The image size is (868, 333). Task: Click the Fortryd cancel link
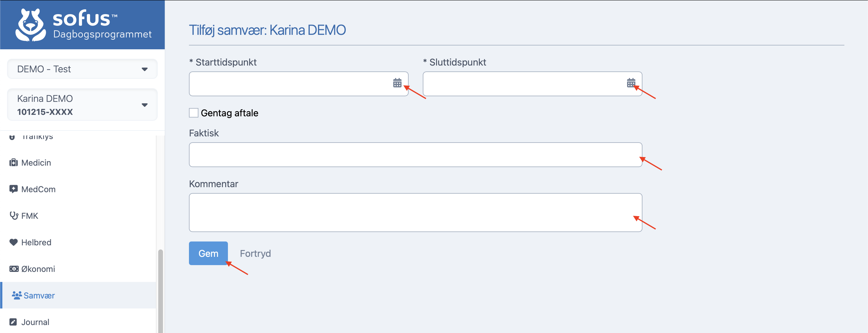click(255, 254)
